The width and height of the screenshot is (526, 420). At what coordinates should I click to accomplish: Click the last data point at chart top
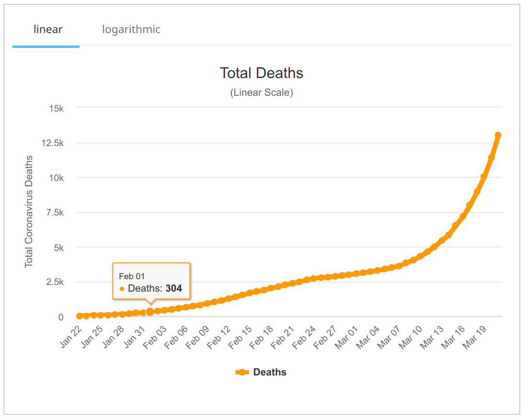[498, 135]
